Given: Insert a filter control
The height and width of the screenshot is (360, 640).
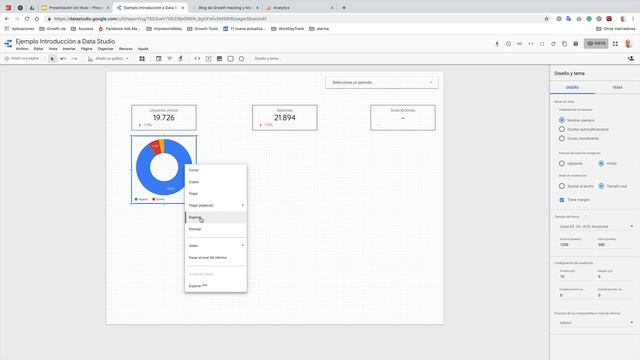Looking at the screenshot, I should coord(169,59).
